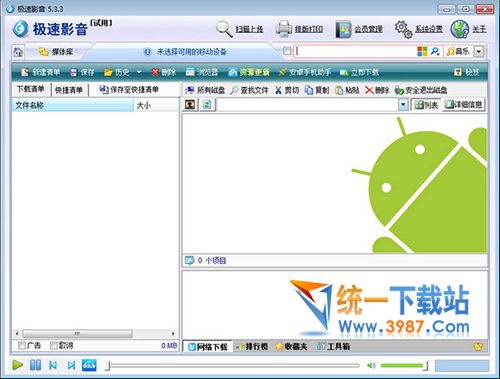Select the 排行榜 tab

click(x=252, y=347)
